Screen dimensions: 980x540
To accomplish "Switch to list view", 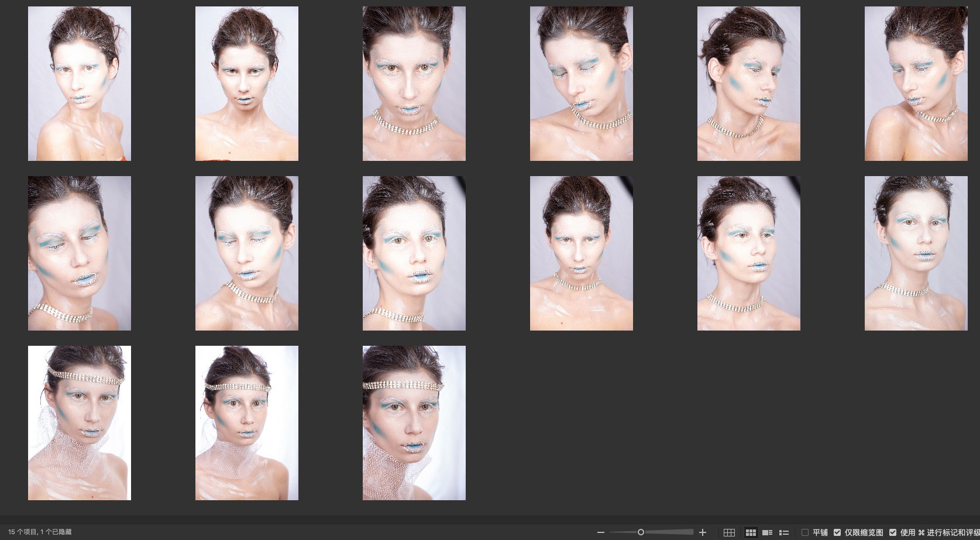I will [784, 532].
